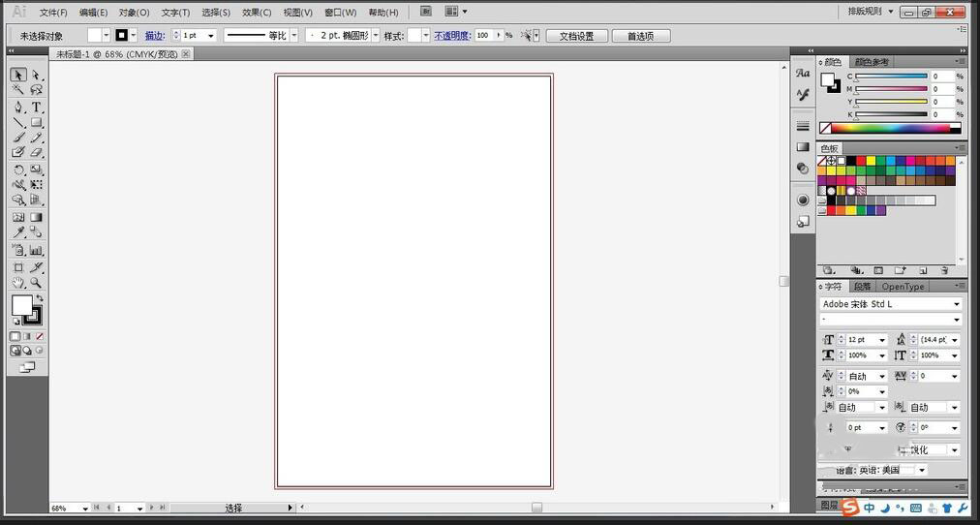Select the Selection (black arrow) tool
Viewport: 980px width, 525px height.
[18, 75]
